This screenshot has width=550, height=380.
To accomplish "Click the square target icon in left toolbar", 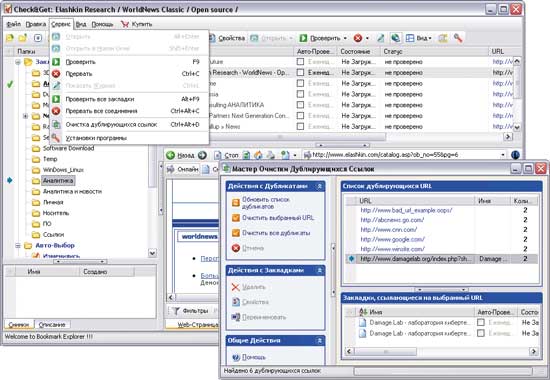I will [38, 38].
